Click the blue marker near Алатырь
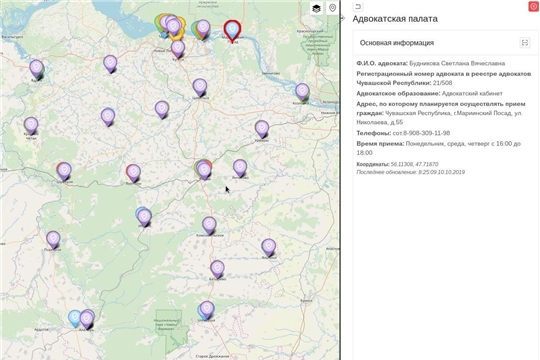 (74, 318)
